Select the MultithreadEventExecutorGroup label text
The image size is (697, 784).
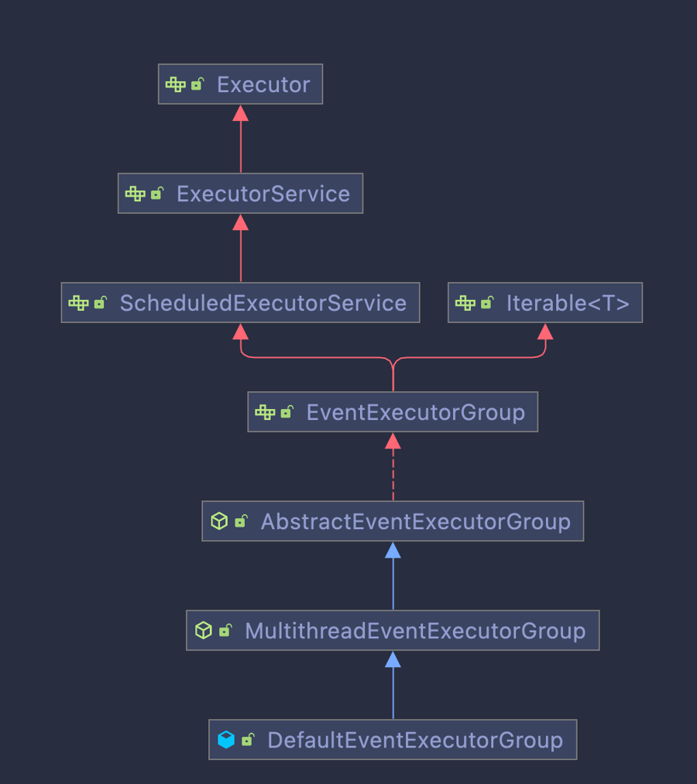pos(415,631)
